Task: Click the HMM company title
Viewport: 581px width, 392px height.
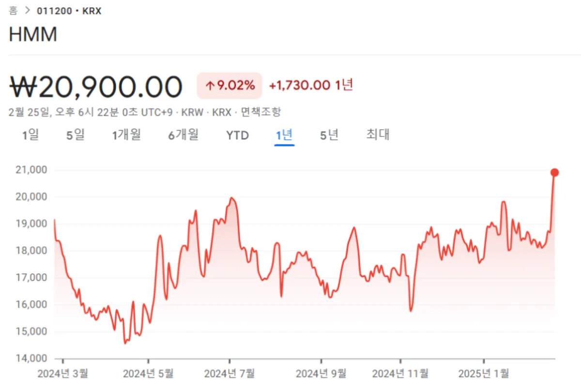Action: click(34, 34)
